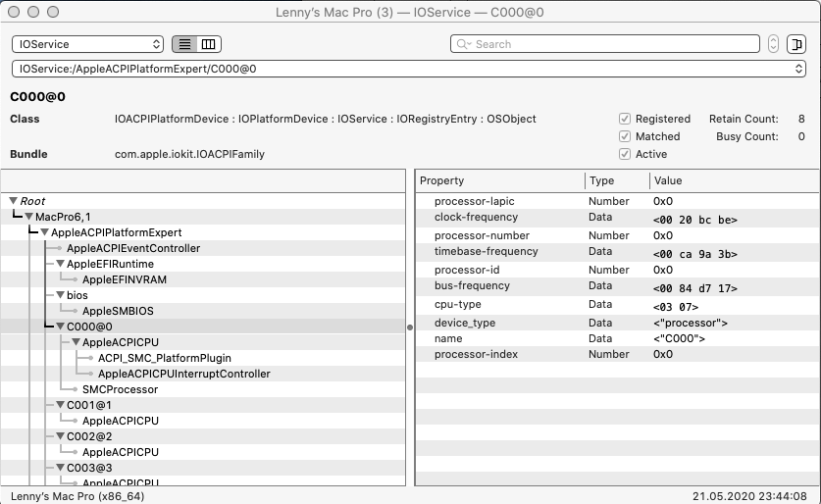Close the window with red button

[x=14, y=12]
